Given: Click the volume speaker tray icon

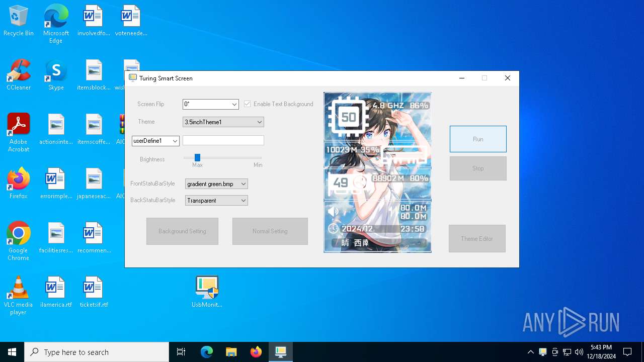Looking at the screenshot, I should pyautogui.click(x=579, y=352).
